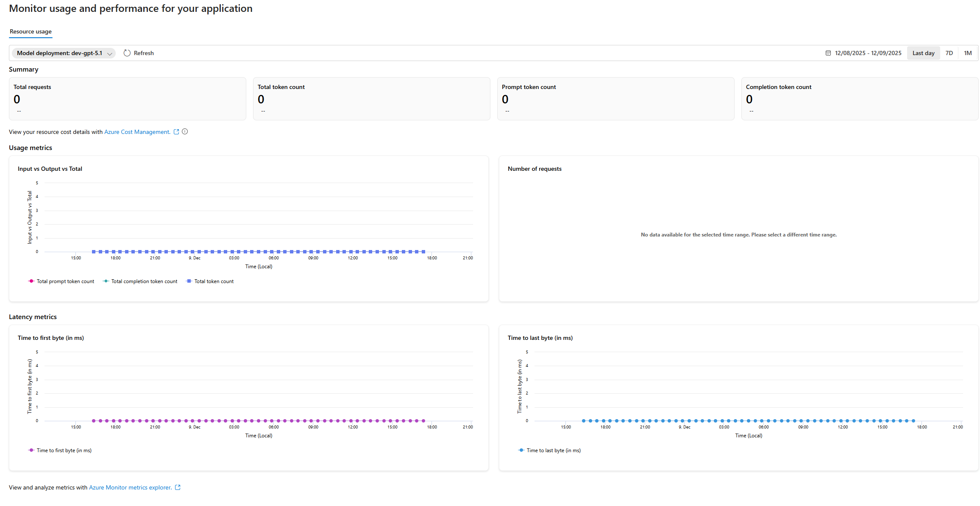This screenshot has height=506, width=980.
Task: Switch time range to 1M
Action: point(968,53)
